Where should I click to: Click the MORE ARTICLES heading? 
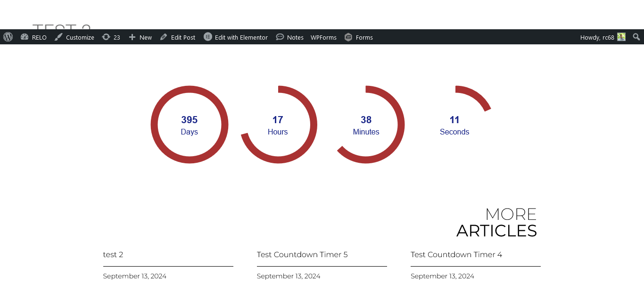coord(497,222)
